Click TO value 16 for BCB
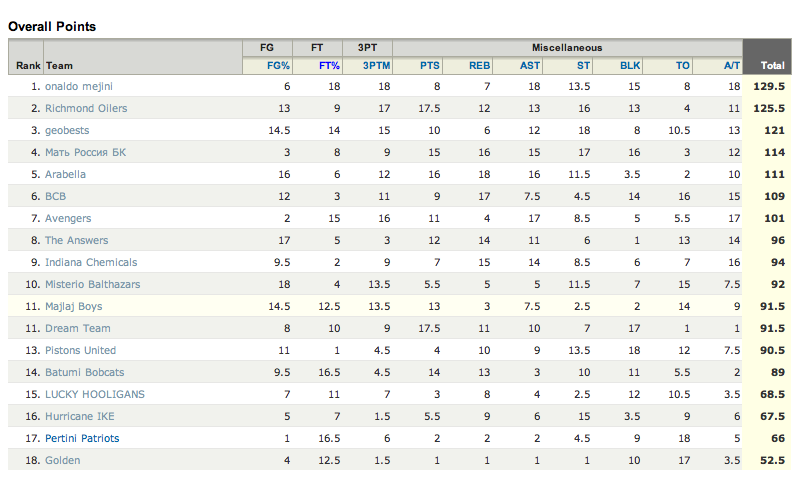 [x=684, y=196]
